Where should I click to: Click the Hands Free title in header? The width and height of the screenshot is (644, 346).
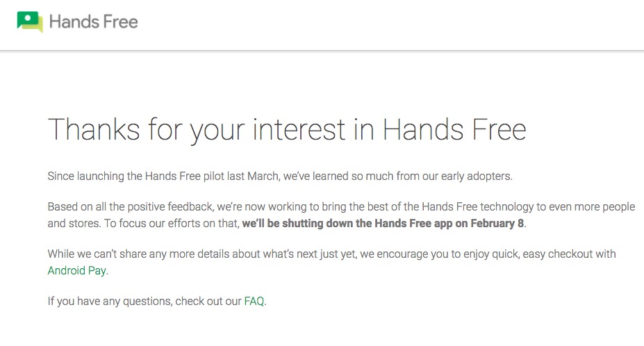click(x=94, y=22)
